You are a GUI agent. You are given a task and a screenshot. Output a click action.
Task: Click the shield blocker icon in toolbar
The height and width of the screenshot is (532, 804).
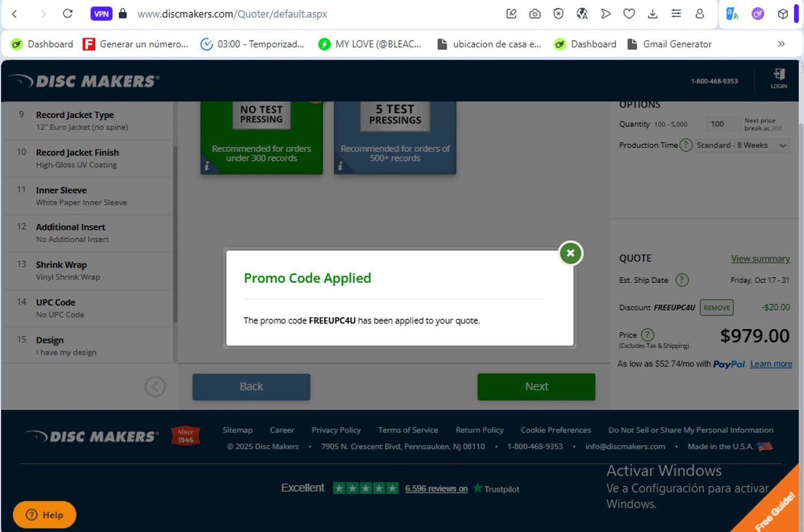coord(559,14)
